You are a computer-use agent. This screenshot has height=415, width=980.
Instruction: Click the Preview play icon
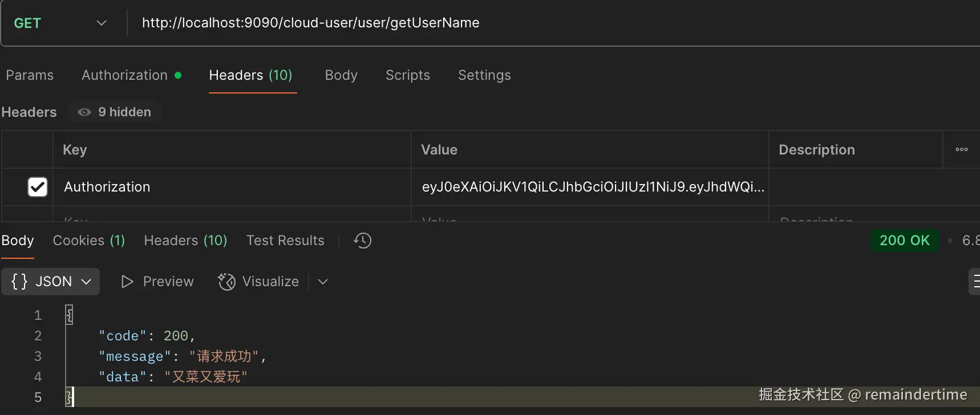pyautogui.click(x=127, y=282)
